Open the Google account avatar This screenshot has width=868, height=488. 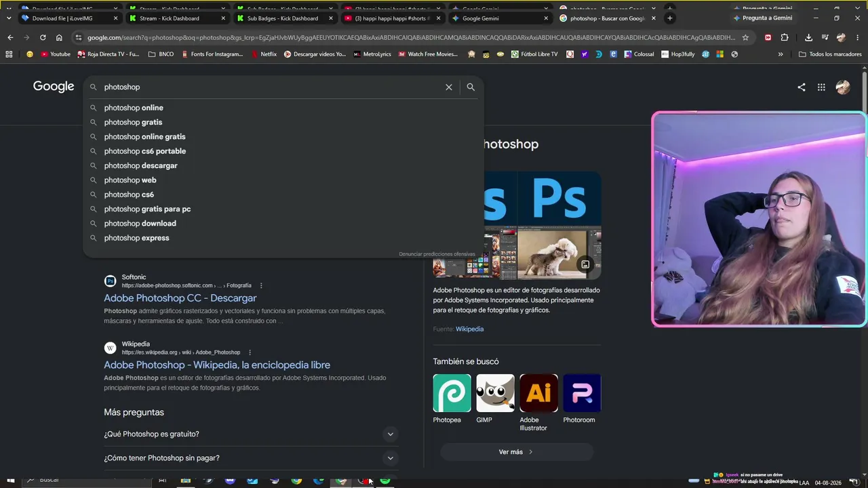tap(843, 87)
